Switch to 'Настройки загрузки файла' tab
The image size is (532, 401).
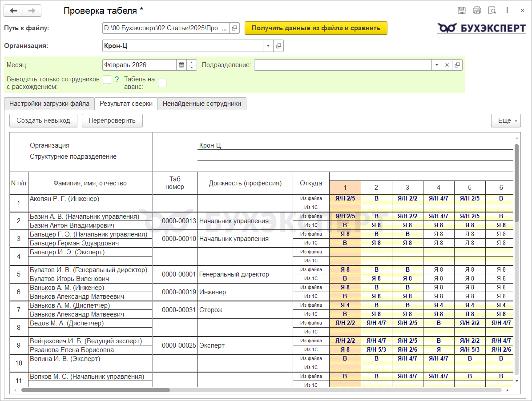[x=49, y=104]
